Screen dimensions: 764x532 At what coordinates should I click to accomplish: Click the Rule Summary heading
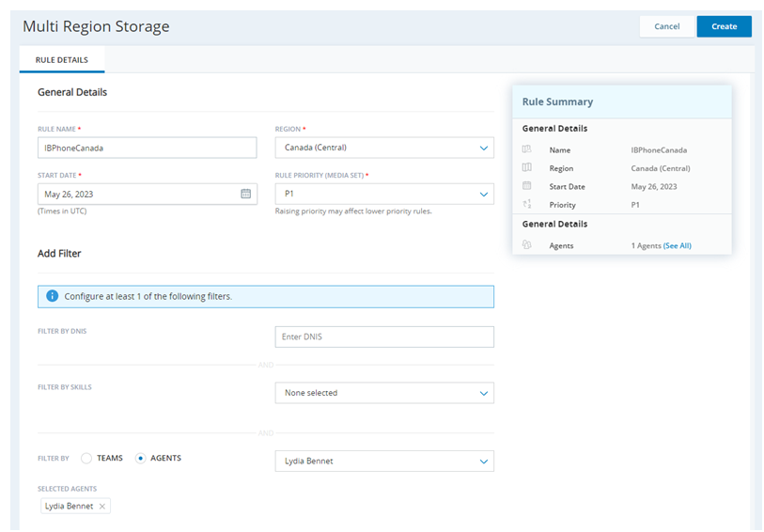click(557, 102)
